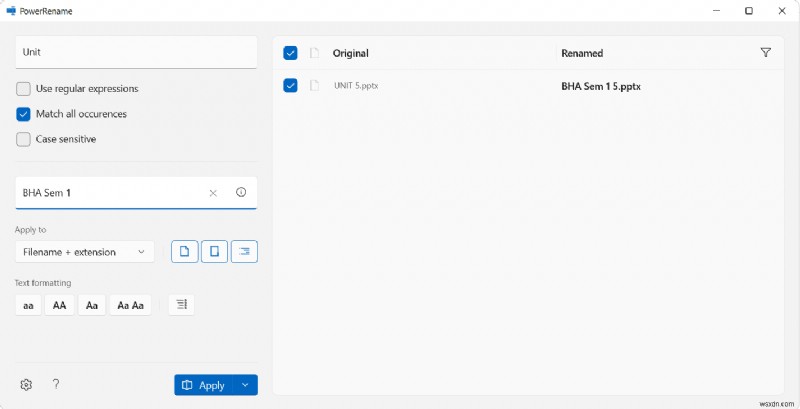The height and width of the screenshot is (409, 800).
Task: Enable Use regular expressions checkbox
Action: click(23, 89)
